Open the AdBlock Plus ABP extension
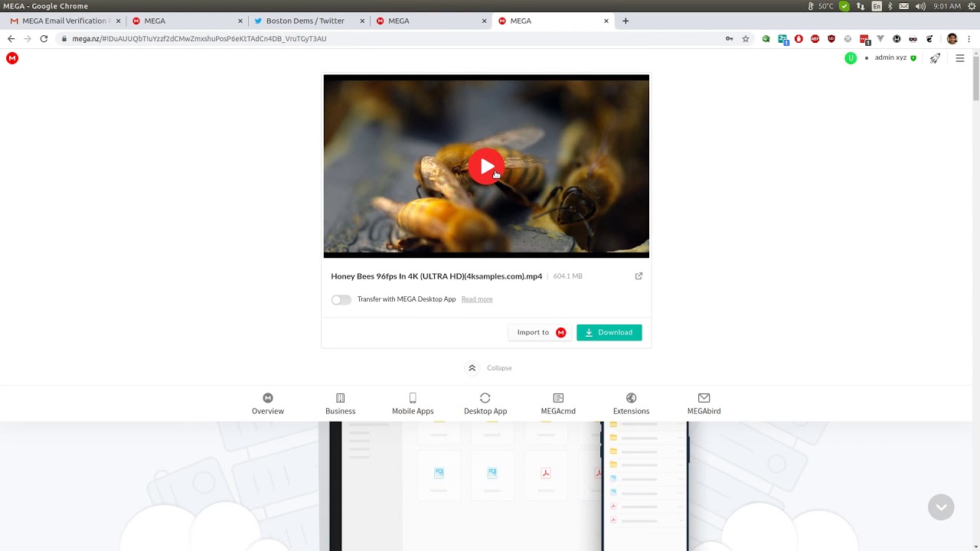980x551 pixels. click(815, 38)
